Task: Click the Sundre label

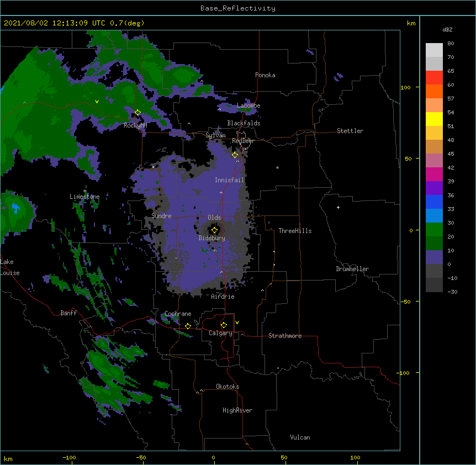Action: coord(161,216)
